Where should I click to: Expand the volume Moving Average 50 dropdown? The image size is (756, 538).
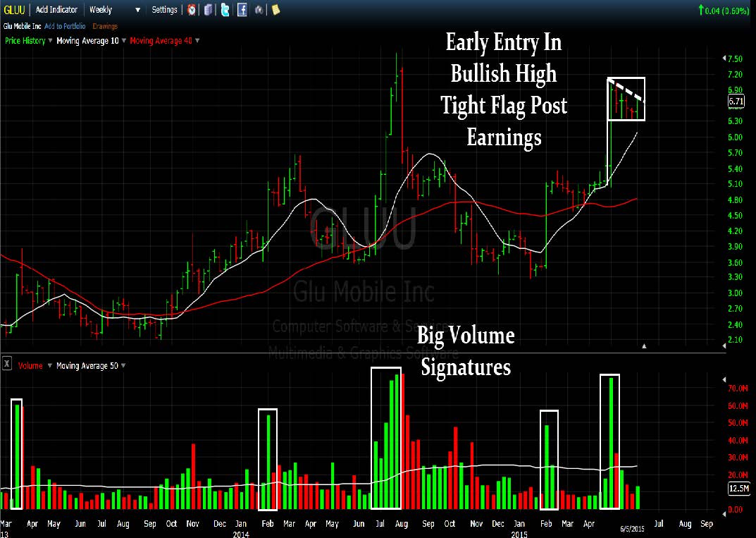pyautogui.click(x=123, y=366)
